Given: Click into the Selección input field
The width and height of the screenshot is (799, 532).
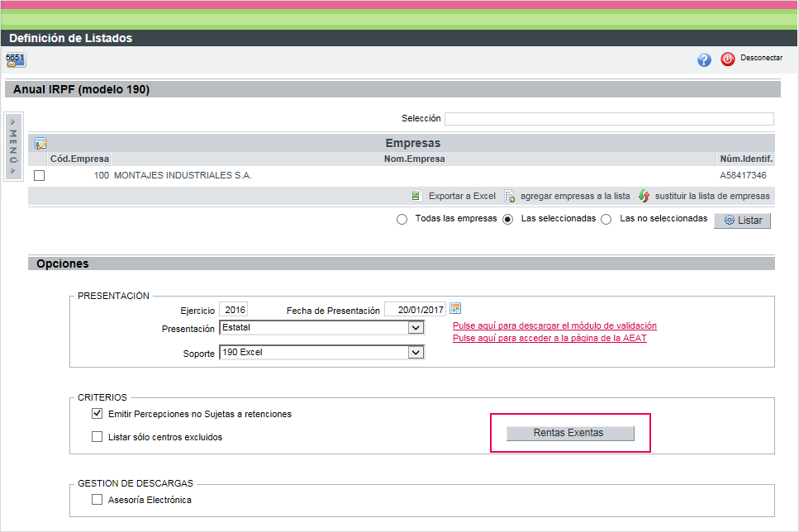Looking at the screenshot, I should 609,119.
